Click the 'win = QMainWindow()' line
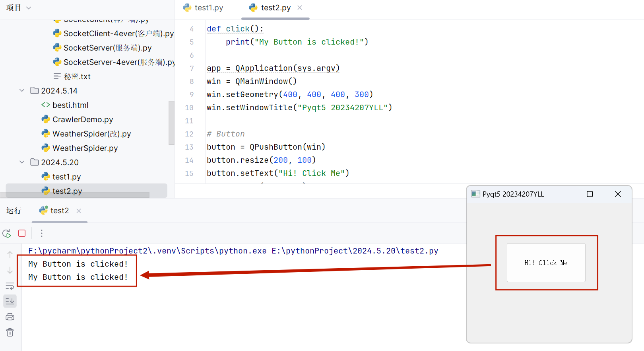Image resolution: width=644 pixels, height=351 pixels. click(252, 81)
